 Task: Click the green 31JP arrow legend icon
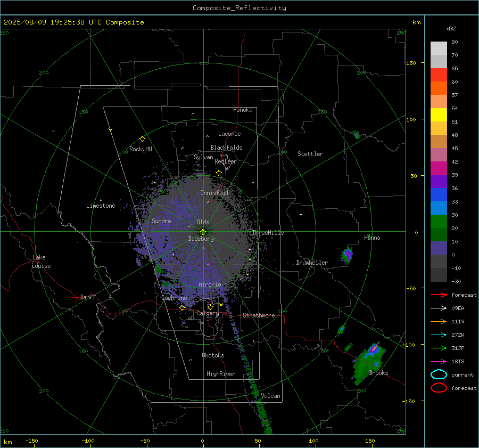(x=439, y=348)
